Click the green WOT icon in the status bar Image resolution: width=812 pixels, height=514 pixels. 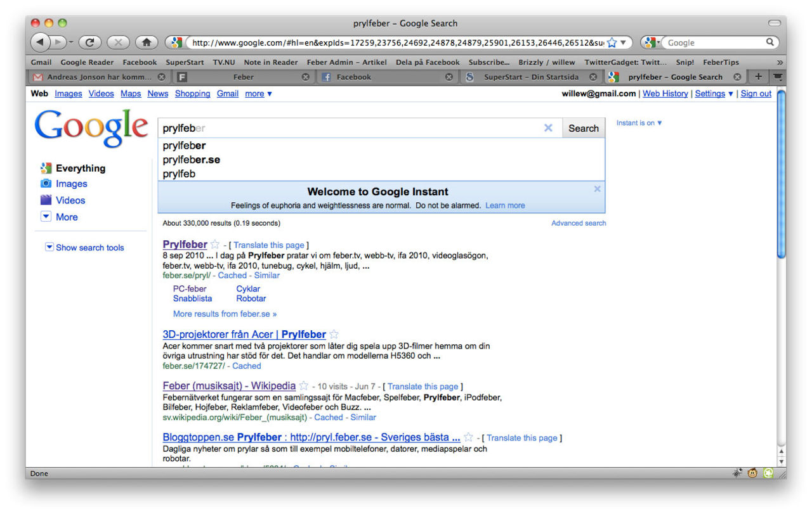tap(768, 473)
